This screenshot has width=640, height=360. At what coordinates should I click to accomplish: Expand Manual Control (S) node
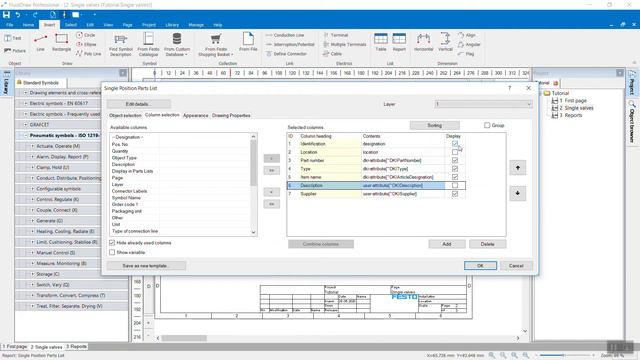33,253
